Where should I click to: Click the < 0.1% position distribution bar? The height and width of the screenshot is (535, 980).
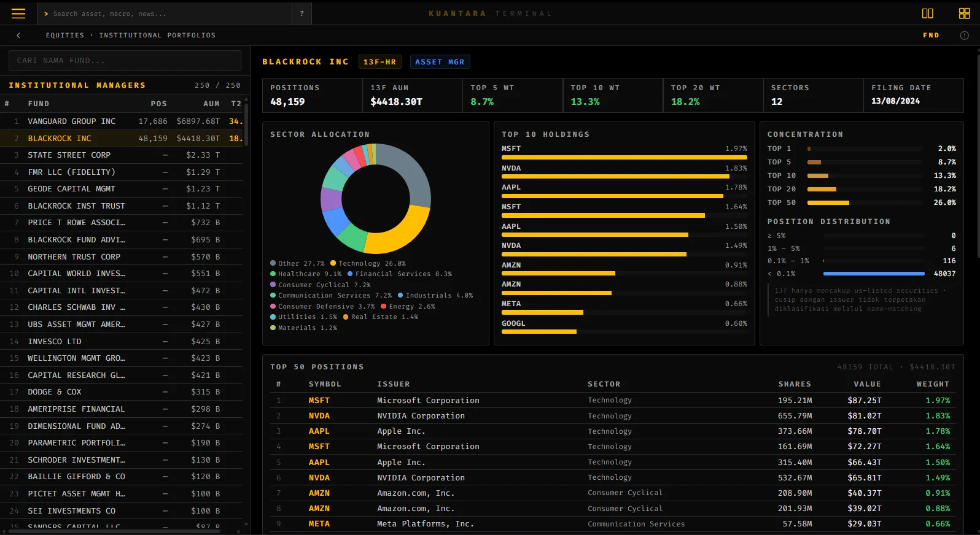(874, 274)
